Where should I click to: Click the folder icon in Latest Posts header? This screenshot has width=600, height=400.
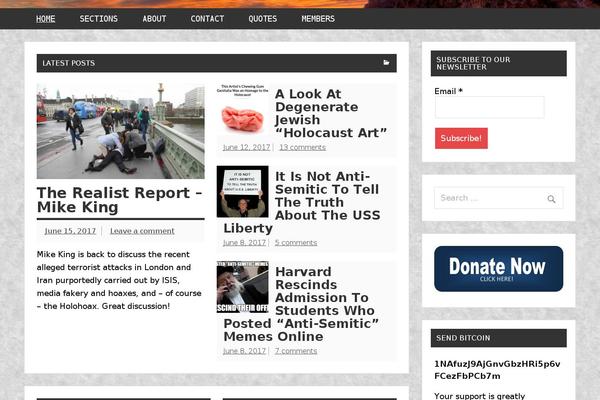[386, 63]
